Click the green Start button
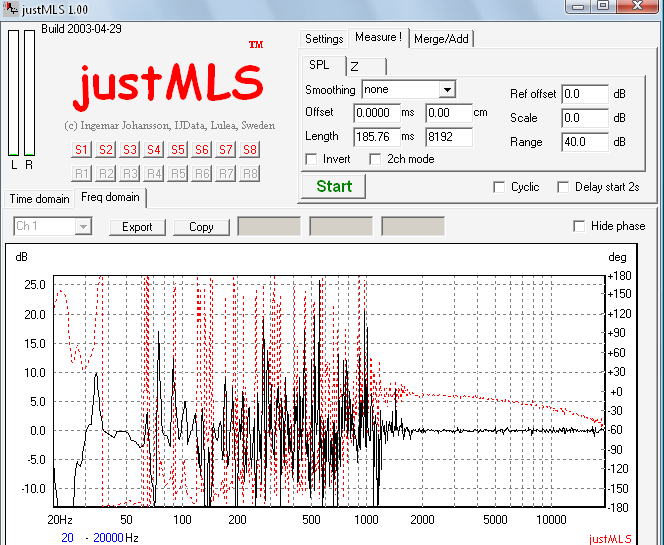Image resolution: width=664 pixels, height=545 pixels. (334, 186)
